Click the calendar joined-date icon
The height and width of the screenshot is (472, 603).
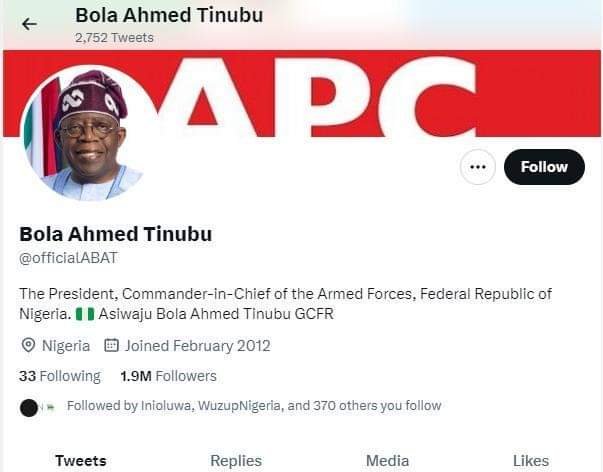click(112, 346)
